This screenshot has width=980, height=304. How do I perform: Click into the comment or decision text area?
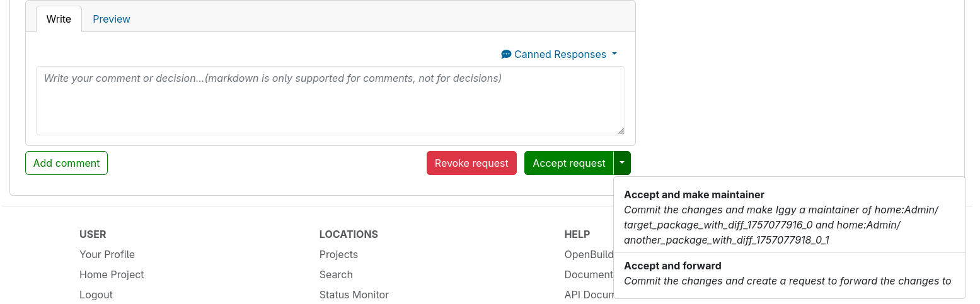(x=330, y=101)
